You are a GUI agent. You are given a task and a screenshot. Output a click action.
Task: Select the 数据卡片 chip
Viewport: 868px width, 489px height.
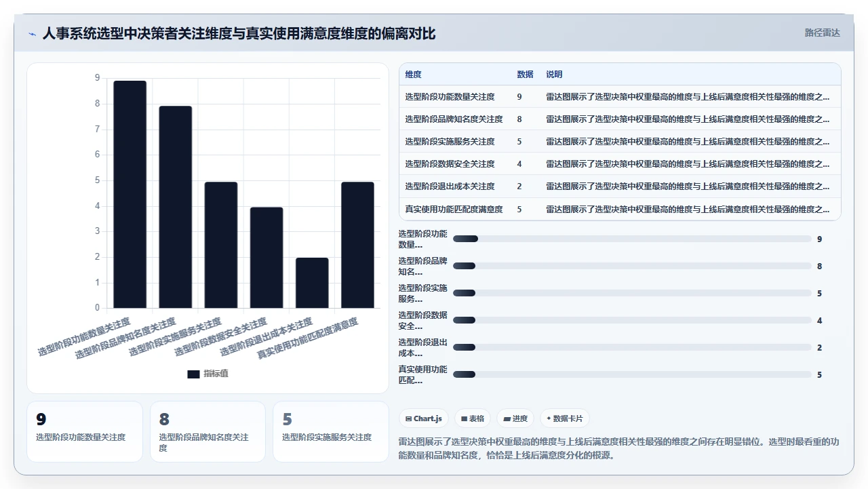564,418
